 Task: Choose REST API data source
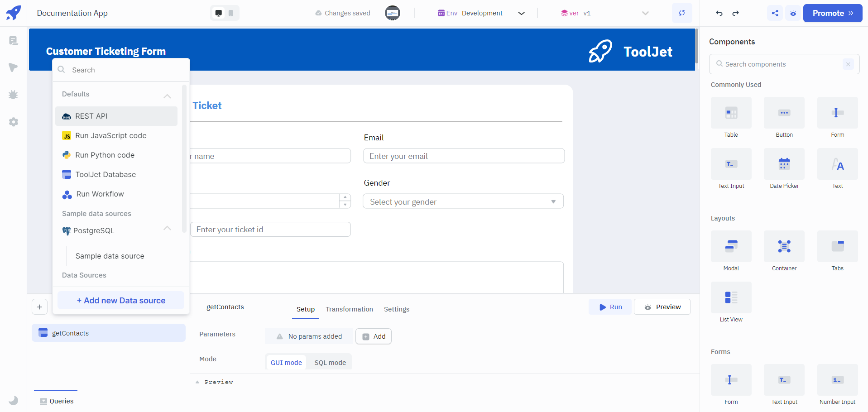click(x=116, y=116)
